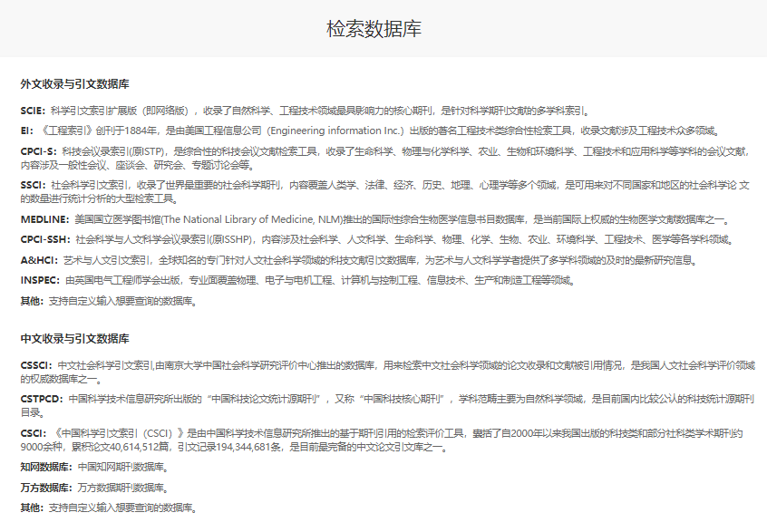Image resolution: width=767 pixels, height=532 pixels.
Task: Select the 外文收录与引文数据库 heading
Action: [75, 84]
